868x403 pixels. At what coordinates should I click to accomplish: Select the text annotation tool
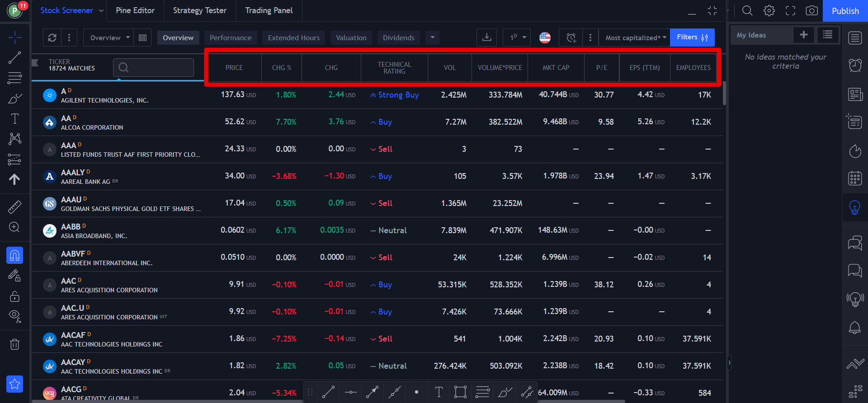click(x=14, y=119)
